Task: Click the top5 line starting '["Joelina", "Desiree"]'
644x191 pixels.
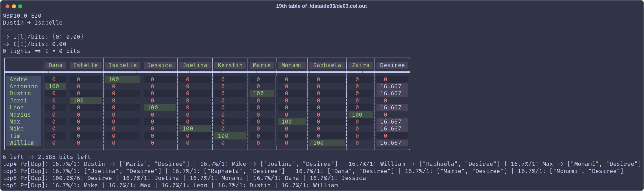Action: coord(313,171)
